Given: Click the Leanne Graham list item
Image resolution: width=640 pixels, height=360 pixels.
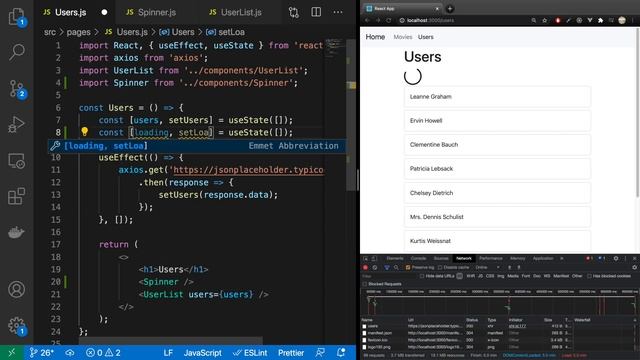Looking at the screenshot, I should tap(497, 97).
